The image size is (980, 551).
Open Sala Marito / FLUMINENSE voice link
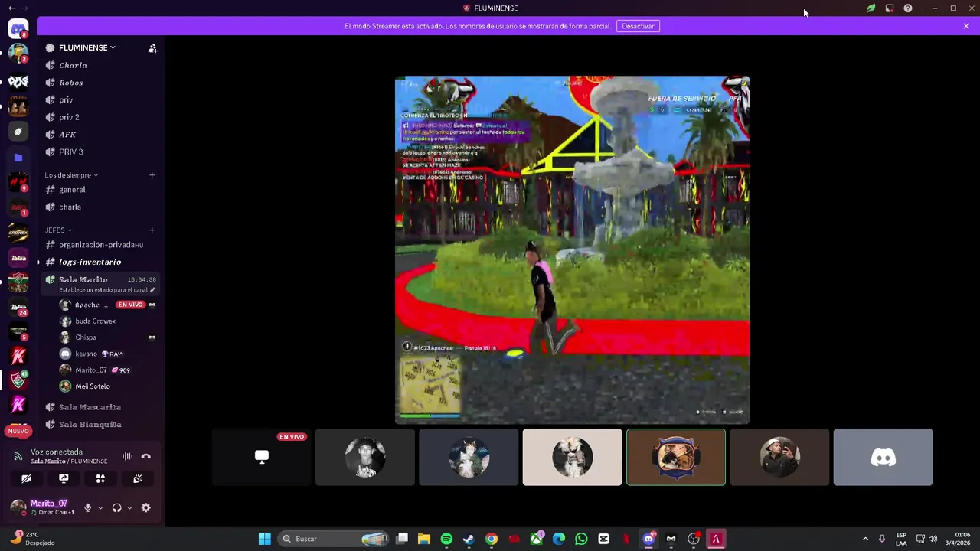[69, 461]
